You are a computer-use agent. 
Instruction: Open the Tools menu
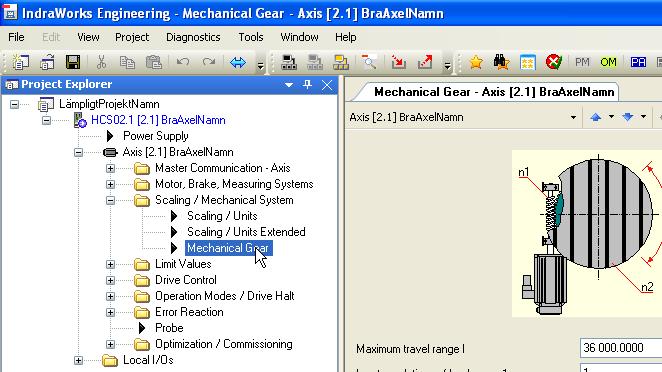coord(251,37)
